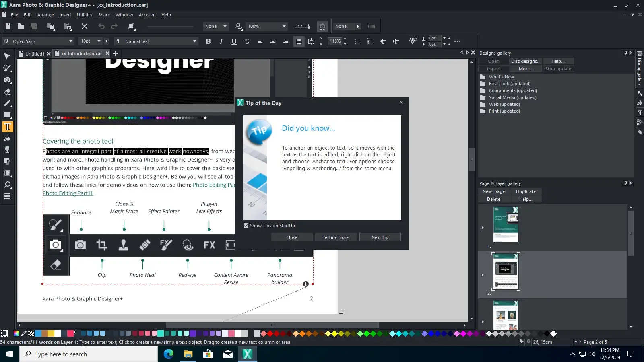Image resolution: width=644 pixels, height=362 pixels.
Task: Click the Delete X toolbar icon
Action: click(x=85, y=26)
